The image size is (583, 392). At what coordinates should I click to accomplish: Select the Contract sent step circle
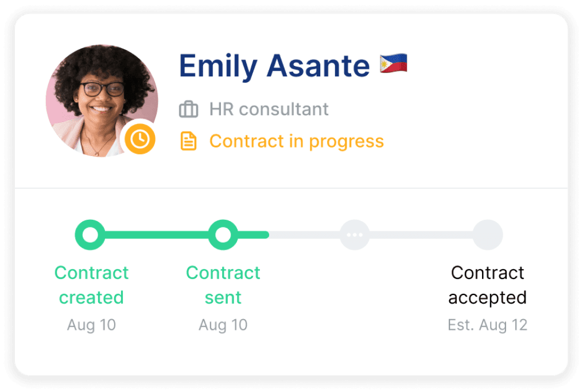223,235
